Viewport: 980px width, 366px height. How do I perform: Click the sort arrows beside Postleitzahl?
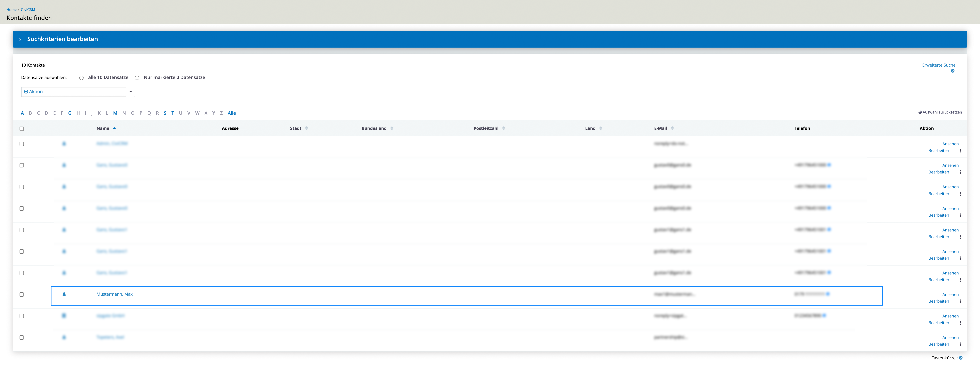(504, 128)
